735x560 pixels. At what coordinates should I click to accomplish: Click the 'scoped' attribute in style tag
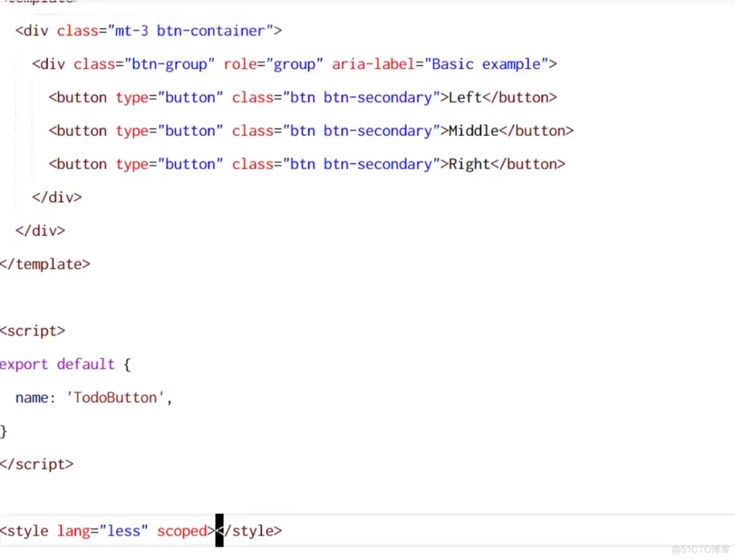[181, 531]
